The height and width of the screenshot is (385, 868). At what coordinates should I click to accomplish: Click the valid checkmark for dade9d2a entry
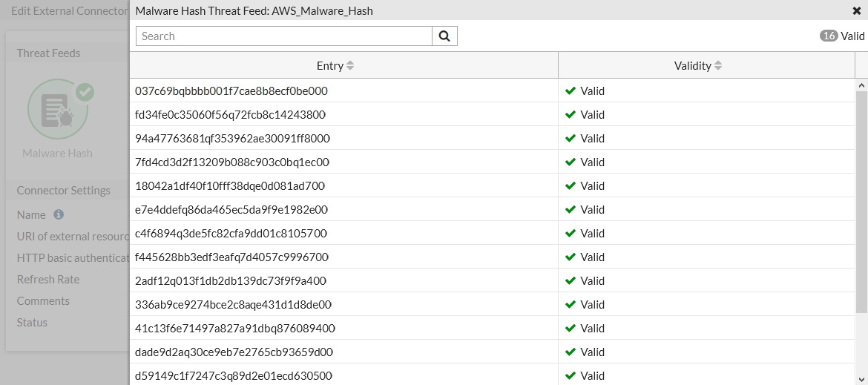pos(571,352)
